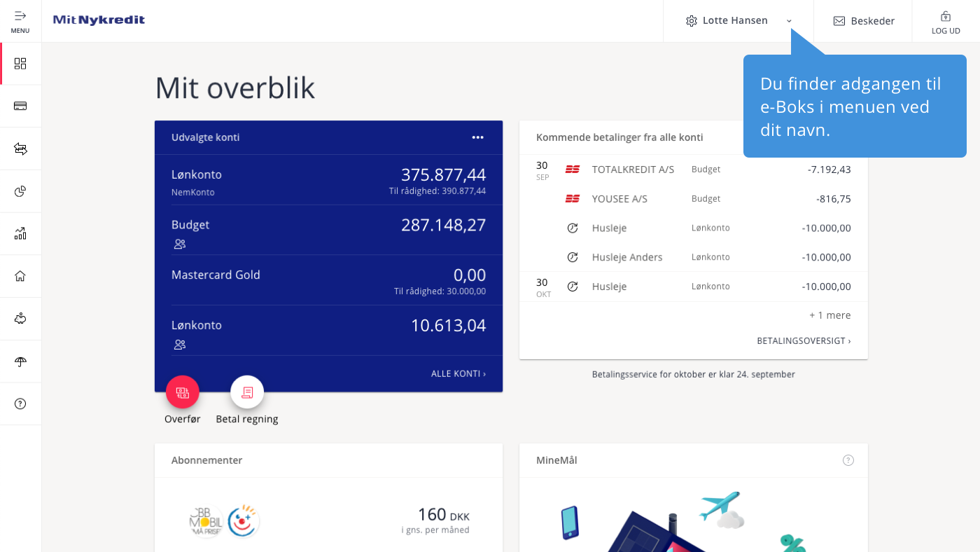Viewport: 980px width, 552px height.
Task: Click the house icon in sidebar
Action: tap(20, 276)
